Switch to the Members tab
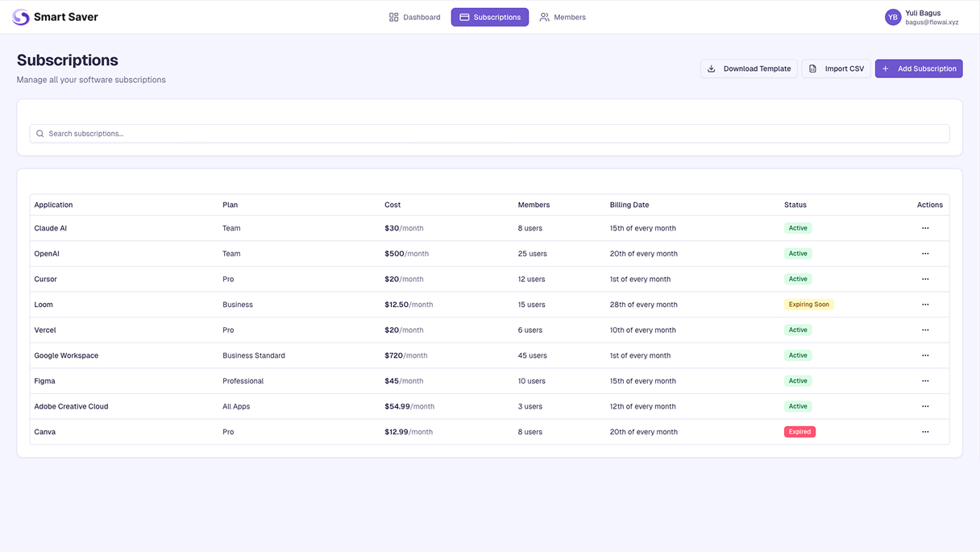The width and height of the screenshot is (980, 552). tap(564, 16)
